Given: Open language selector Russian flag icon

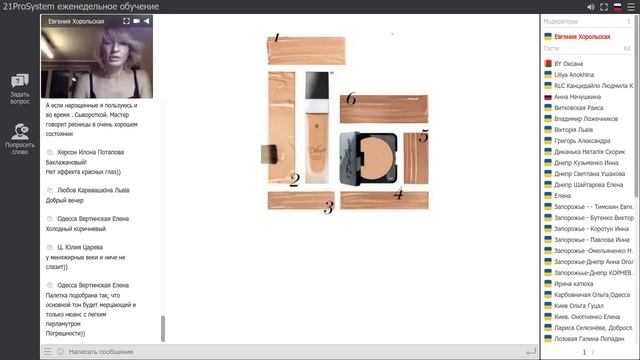Looking at the screenshot, I should 618,7.
